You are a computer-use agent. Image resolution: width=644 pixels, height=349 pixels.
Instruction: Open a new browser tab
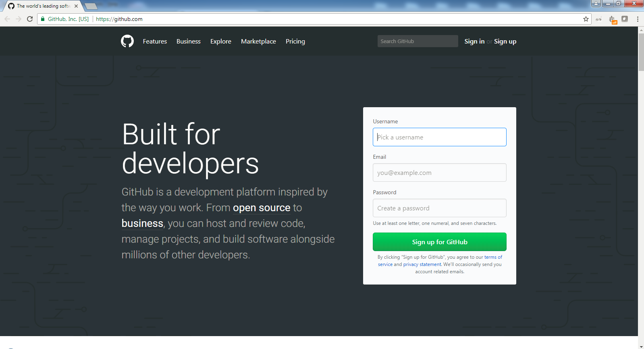[x=91, y=6]
